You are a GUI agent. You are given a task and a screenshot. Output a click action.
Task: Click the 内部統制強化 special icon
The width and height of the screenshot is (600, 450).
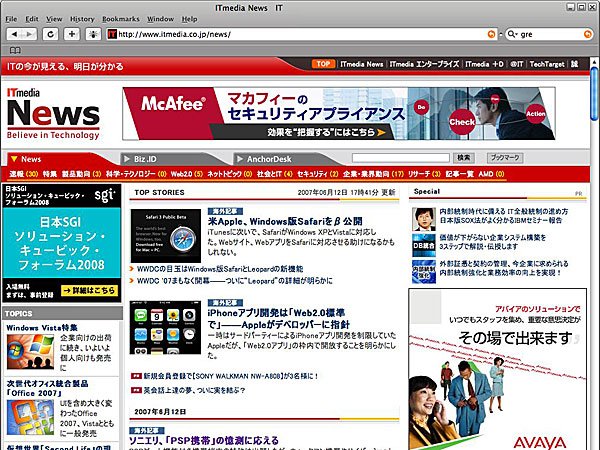click(x=424, y=272)
